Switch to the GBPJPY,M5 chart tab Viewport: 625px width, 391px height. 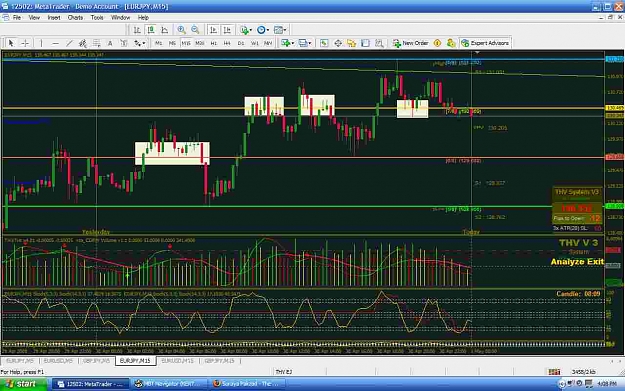click(96, 361)
